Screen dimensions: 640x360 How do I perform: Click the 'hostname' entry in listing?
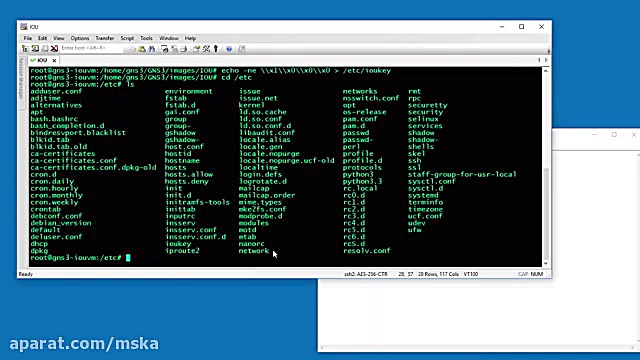point(182,160)
